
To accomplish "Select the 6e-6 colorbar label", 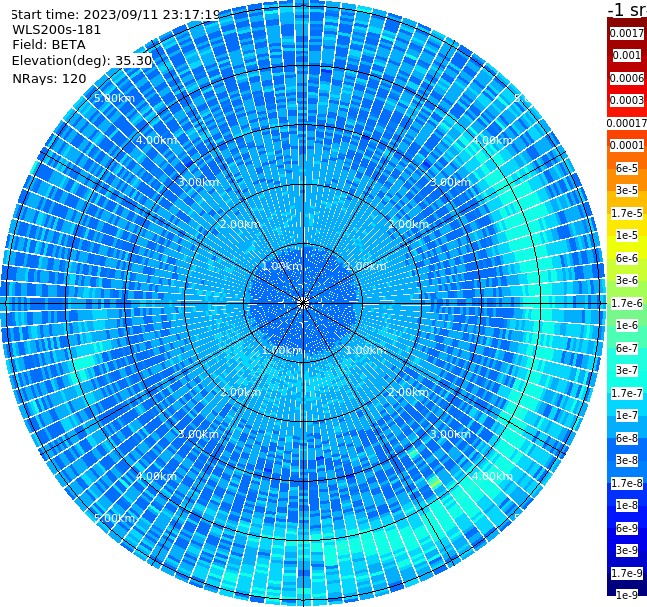I will coord(627,258).
